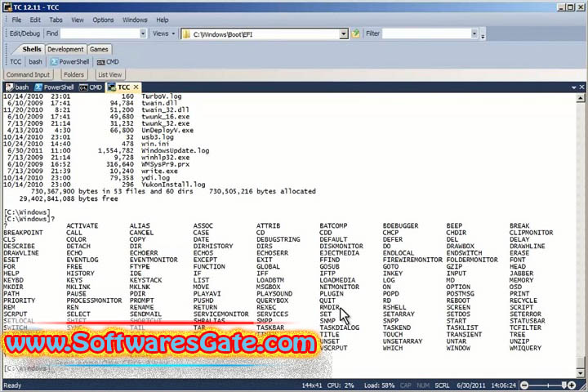Image resolution: width=588 pixels, height=392 pixels.
Task: Click the 144x41 size status entry
Action: [x=312, y=385]
